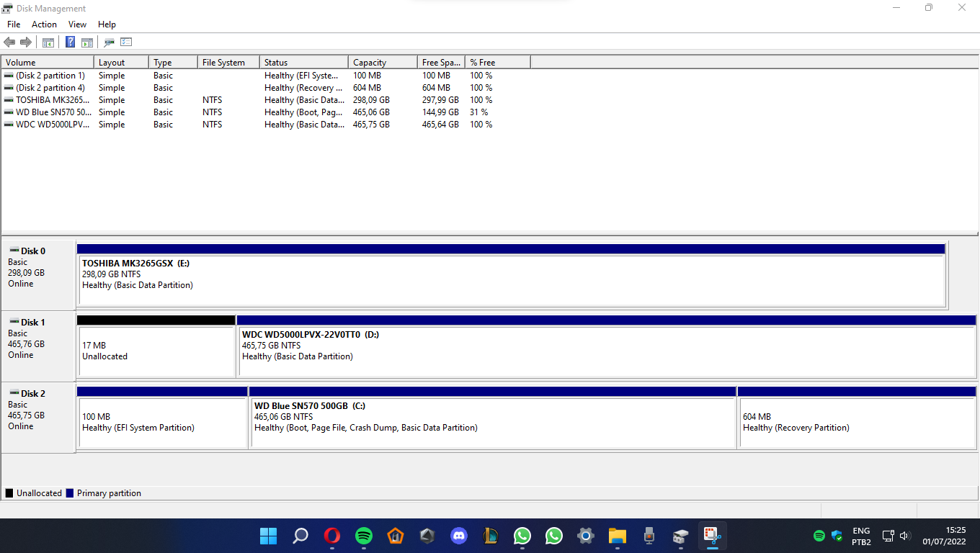The image size is (980, 553).
Task: Click the Disk 1 drive icon
Action: 14,322
